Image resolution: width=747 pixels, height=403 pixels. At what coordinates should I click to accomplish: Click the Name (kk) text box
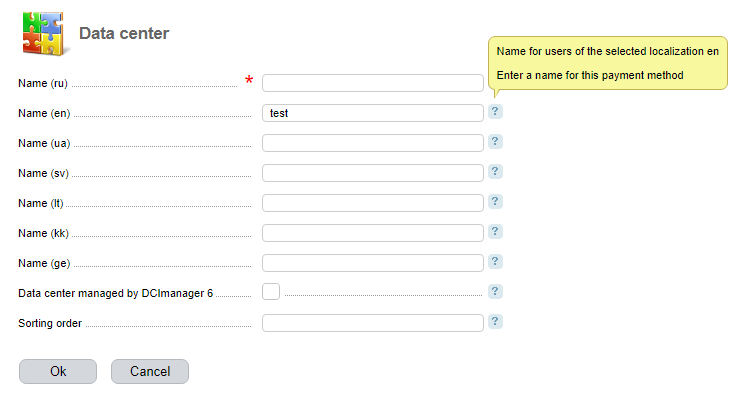tap(372, 233)
